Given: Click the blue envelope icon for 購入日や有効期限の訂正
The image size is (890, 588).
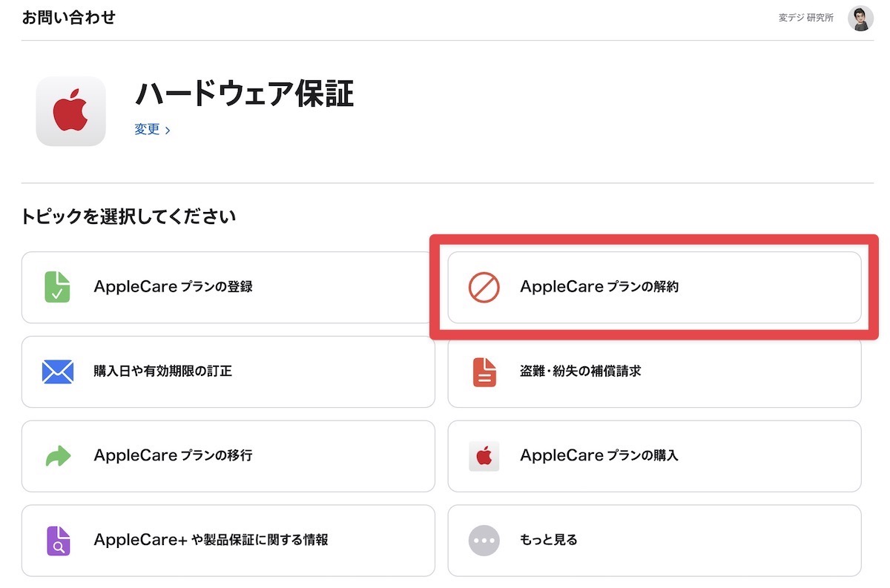Looking at the screenshot, I should [x=58, y=371].
